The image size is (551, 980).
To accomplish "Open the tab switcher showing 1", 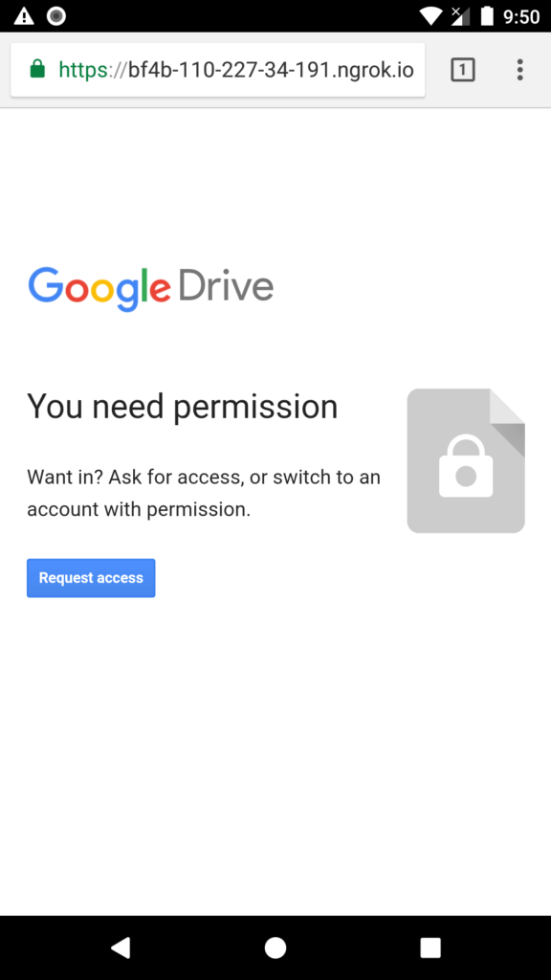I will [x=463, y=69].
